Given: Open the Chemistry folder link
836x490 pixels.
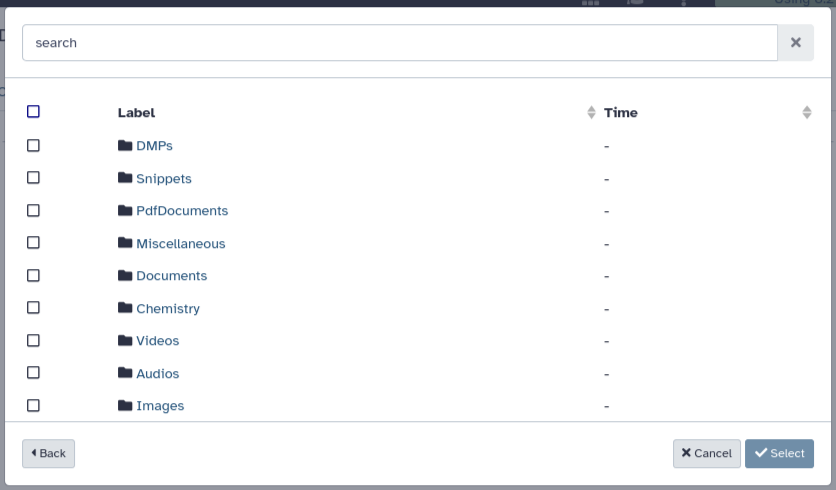Looking at the screenshot, I should [168, 309].
